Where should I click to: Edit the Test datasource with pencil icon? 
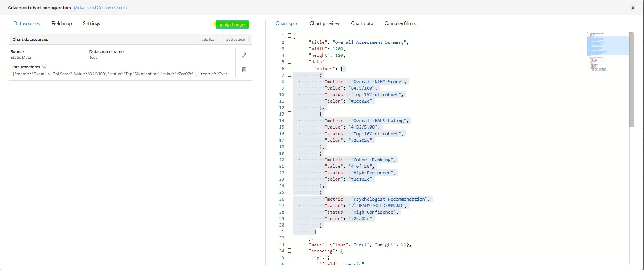point(244,55)
